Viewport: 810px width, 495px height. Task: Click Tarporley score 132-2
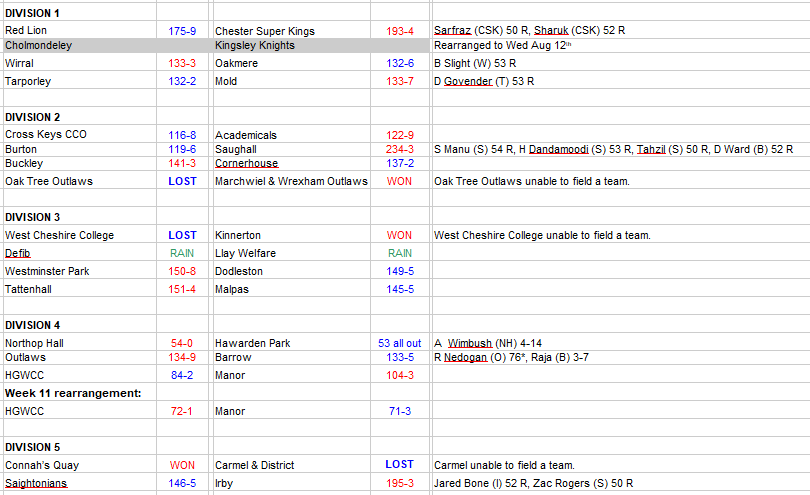pyautogui.click(x=182, y=82)
